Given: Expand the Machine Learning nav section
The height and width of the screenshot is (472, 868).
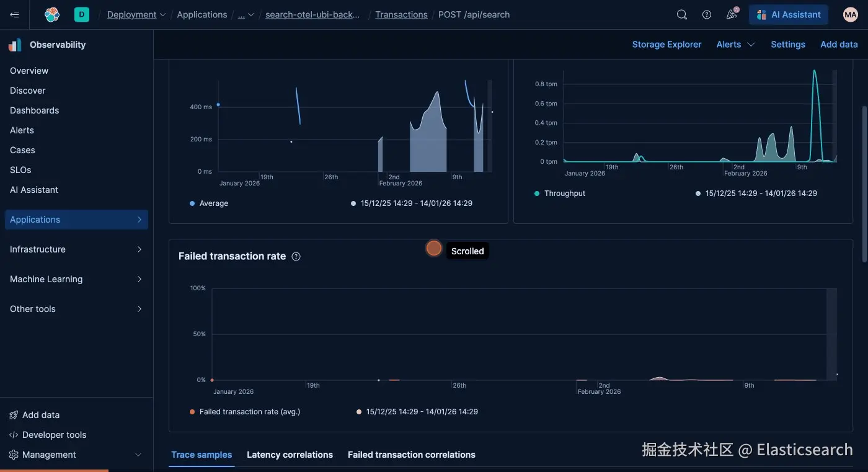Looking at the screenshot, I should (76, 279).
